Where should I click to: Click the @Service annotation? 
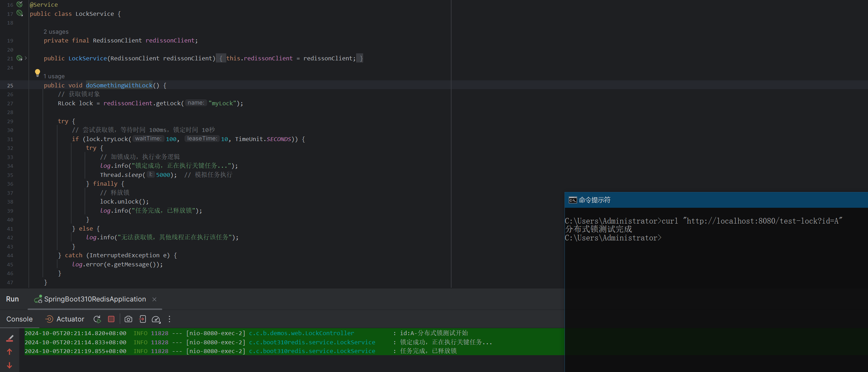44,5
